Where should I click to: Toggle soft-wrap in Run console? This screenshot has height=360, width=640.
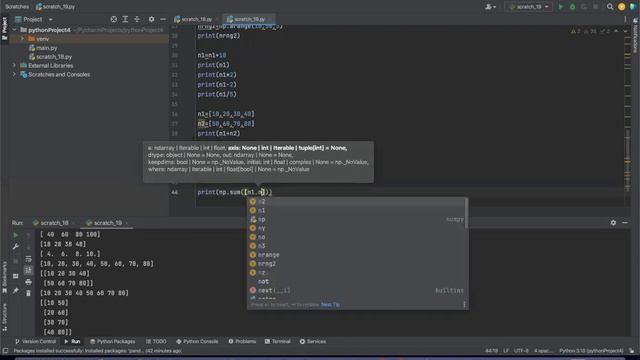point(28,259)
